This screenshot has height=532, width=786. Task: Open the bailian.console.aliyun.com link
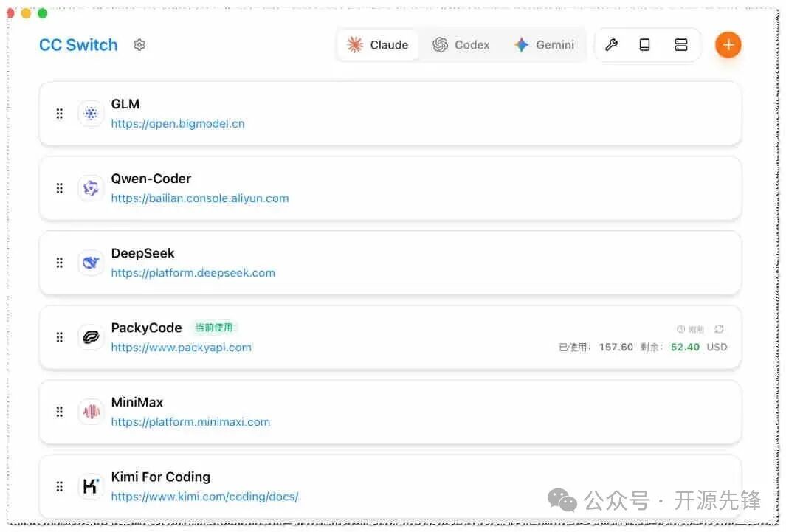(200, 198)
